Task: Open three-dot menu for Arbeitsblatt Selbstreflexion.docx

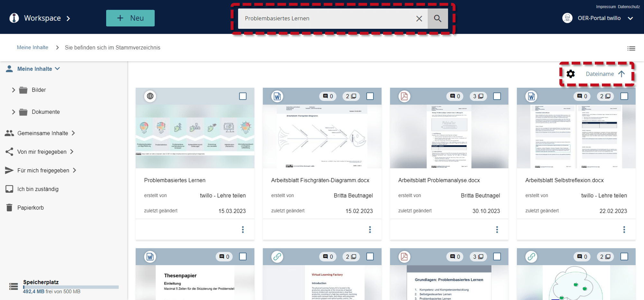Action: point(624,229)
